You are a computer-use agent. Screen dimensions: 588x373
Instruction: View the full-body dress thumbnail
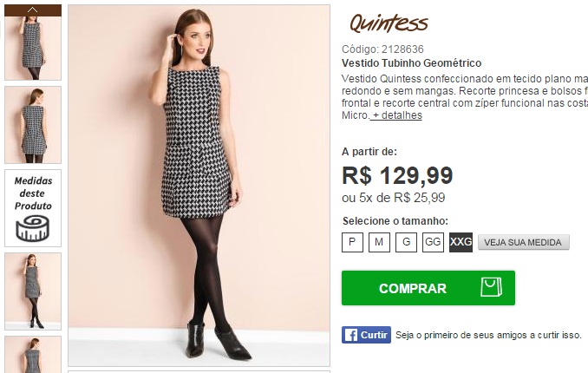(33, 291)
